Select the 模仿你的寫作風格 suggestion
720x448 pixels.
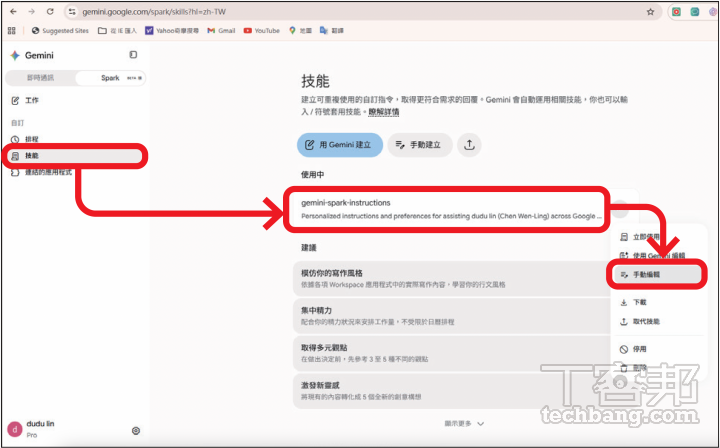pos(452,279)
